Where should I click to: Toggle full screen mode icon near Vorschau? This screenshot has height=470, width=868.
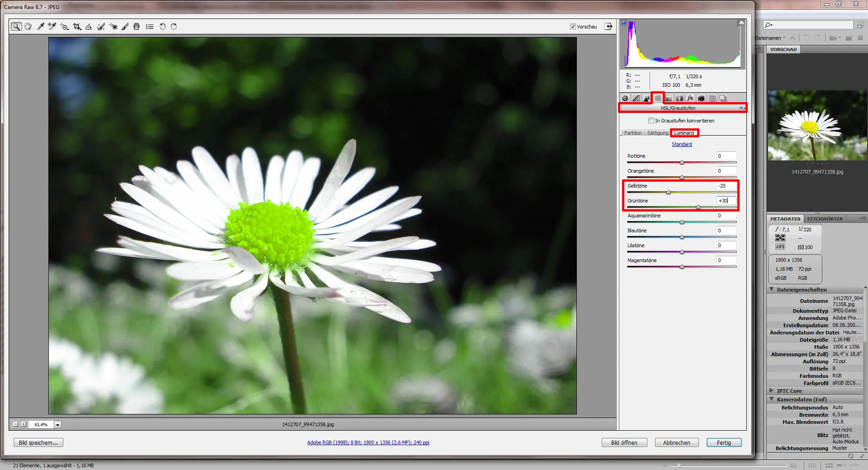point(609,26)
